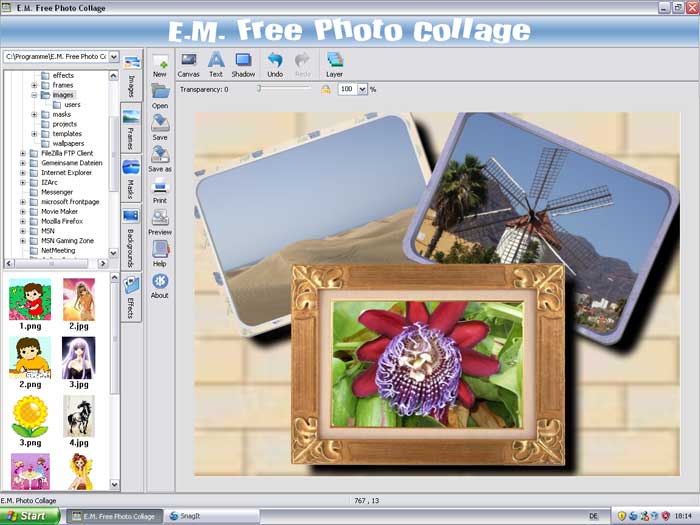Click folder tree scroll down arrow
This screenshot has height=525, width=700.
click(113, 253)
